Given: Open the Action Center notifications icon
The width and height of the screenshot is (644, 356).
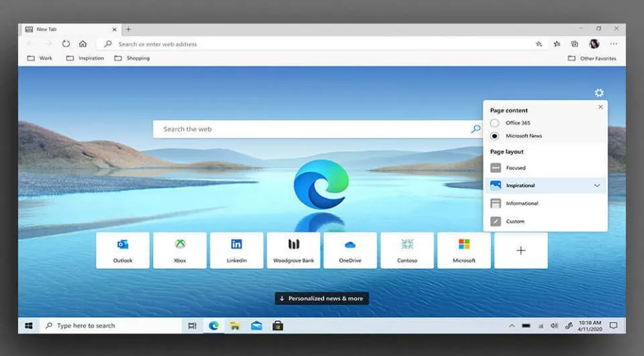Looking at the screenshot, I should 614,326.
